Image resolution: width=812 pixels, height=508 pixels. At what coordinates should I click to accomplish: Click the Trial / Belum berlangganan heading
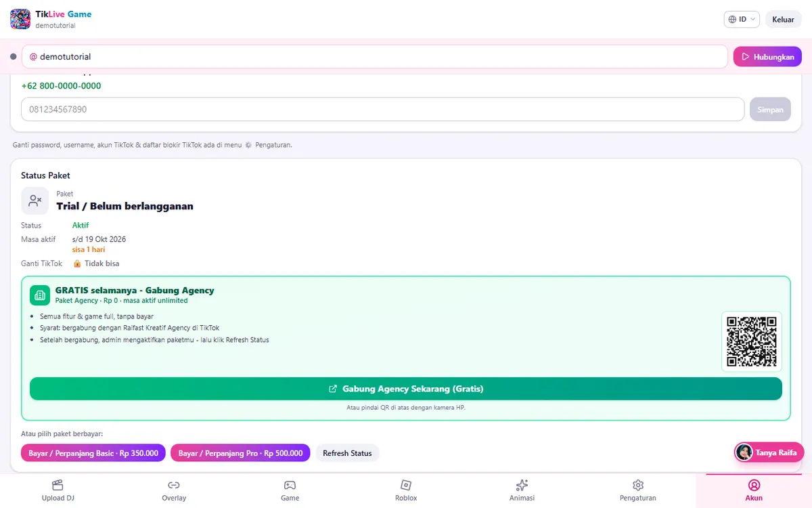pyautogui.click(x=125, y=206)
